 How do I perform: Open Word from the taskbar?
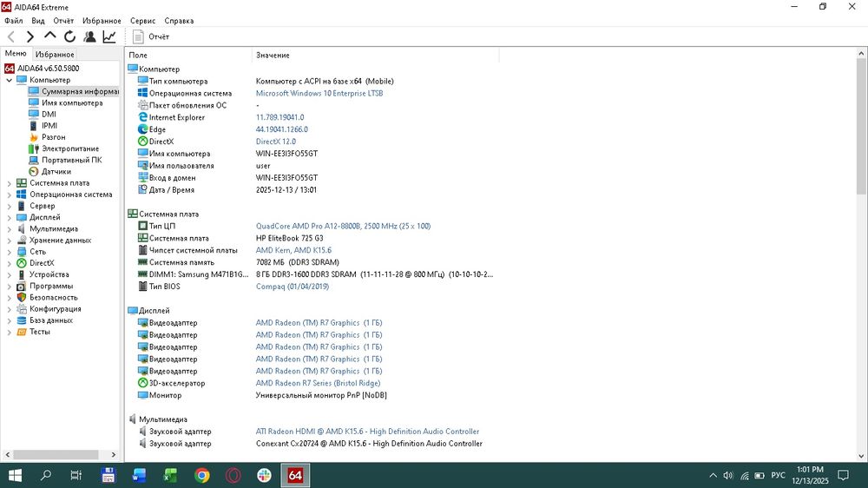[x=139, y=475]
